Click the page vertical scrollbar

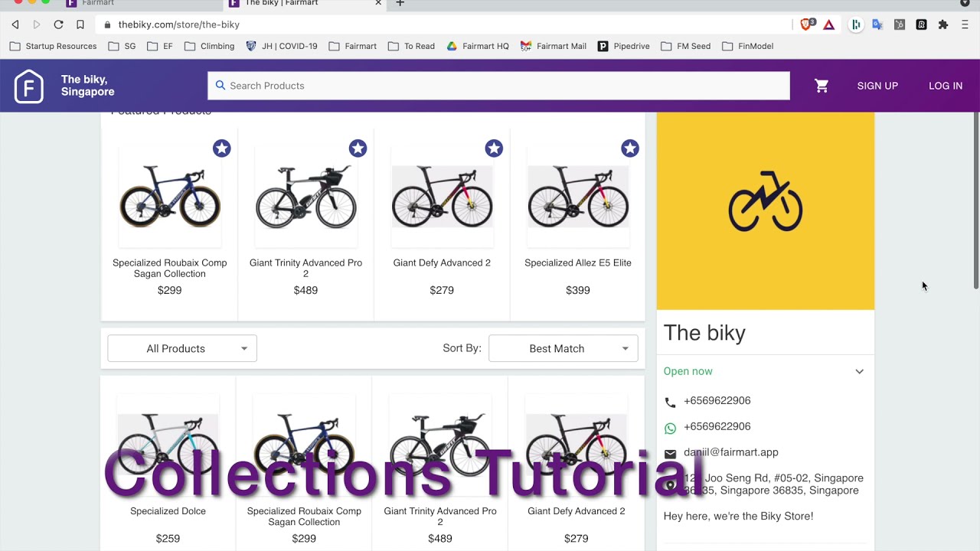(x=975, y=201)
